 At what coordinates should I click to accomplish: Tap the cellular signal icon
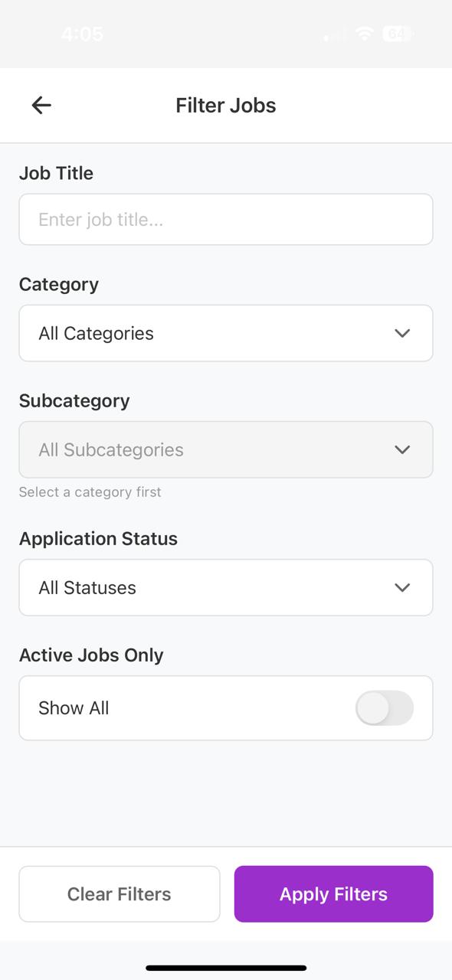pyautogui.click(x=334, y=34)
